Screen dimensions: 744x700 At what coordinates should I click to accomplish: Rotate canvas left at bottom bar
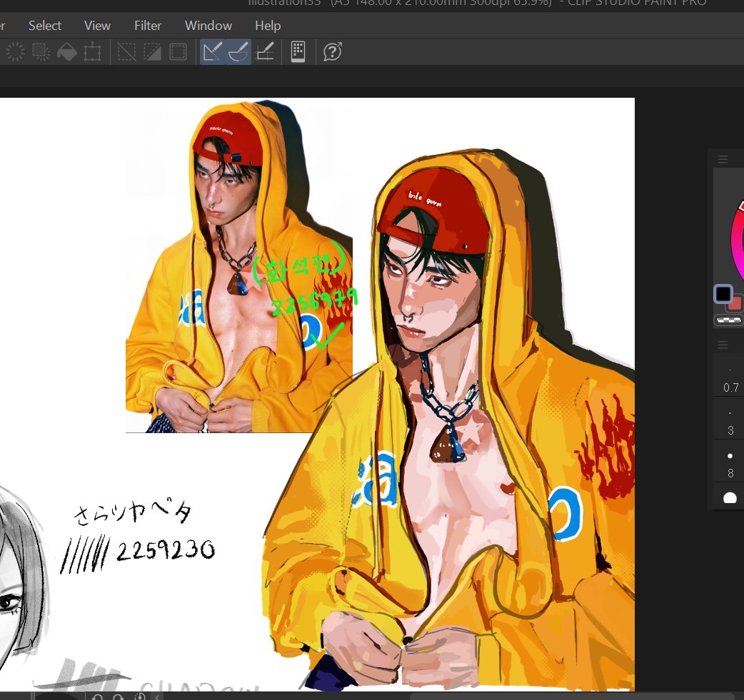click(97, 696)
